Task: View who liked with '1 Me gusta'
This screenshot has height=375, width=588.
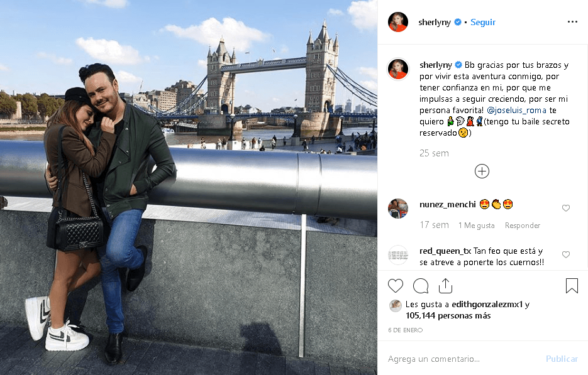Action: pos(477,225)
